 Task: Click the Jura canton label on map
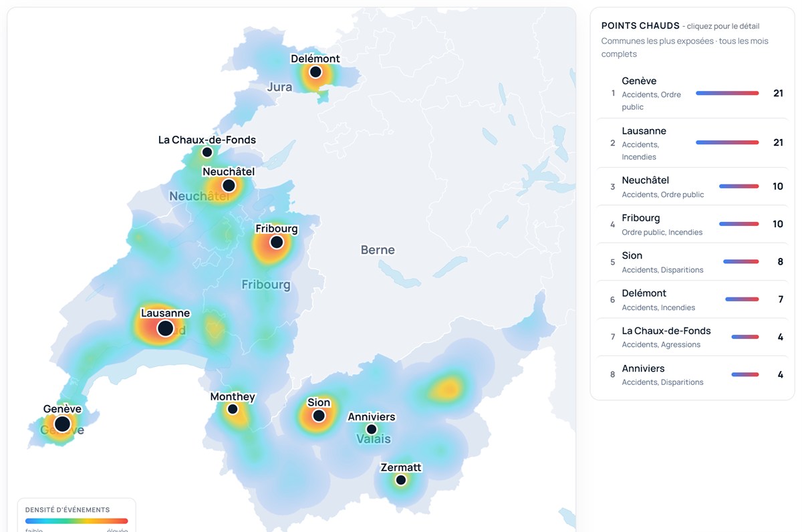(x=279, y=87)
